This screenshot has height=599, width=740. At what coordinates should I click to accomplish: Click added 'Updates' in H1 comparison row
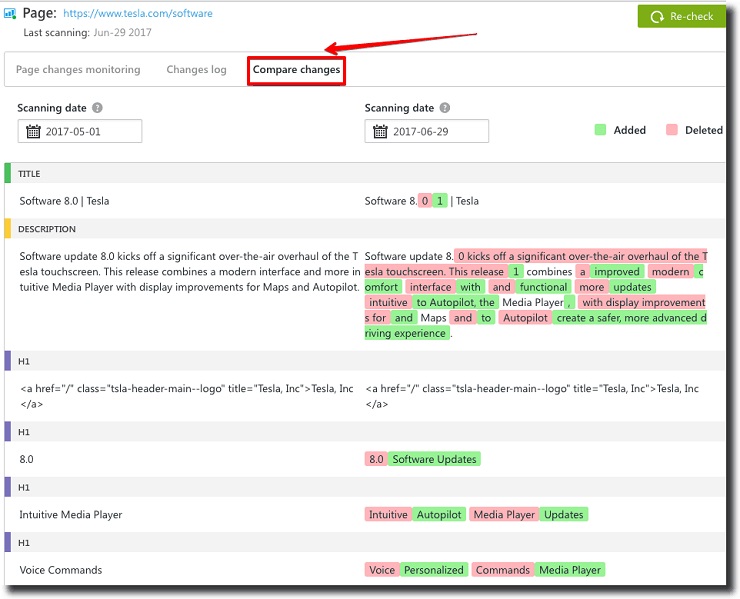tap(563, 515)
